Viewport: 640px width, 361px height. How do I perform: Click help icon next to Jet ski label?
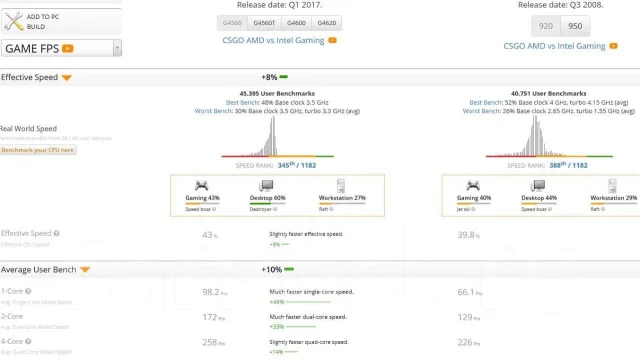(473, 209)
